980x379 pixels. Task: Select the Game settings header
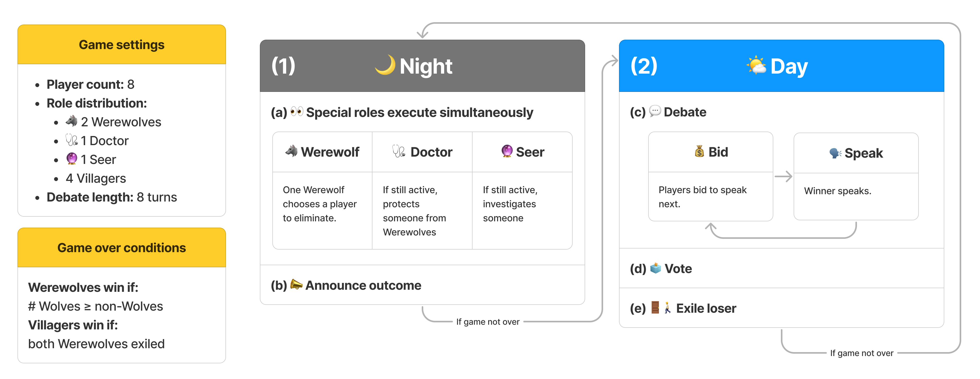coord(122,45)
